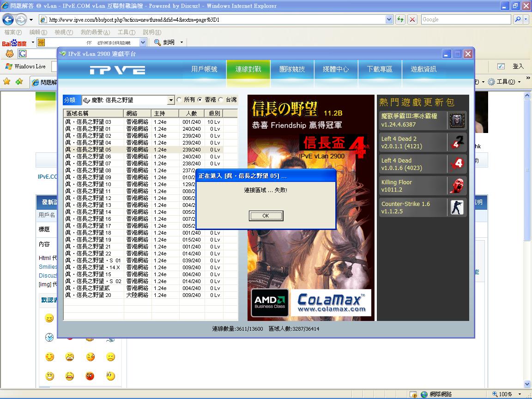Select the 台灣 region radio button

tap(221, 100)
